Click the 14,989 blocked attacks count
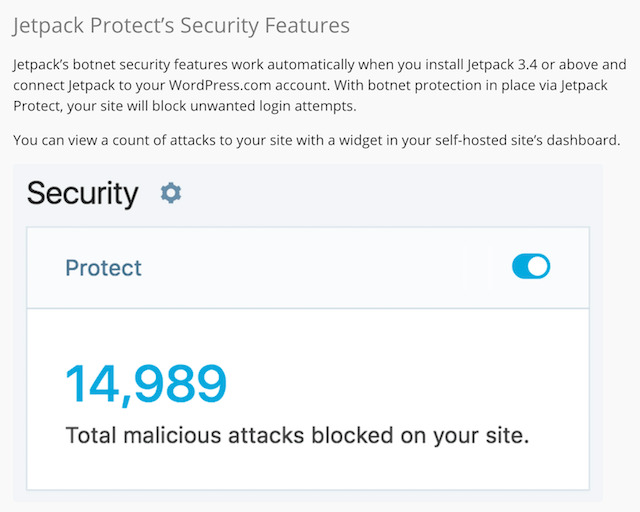This screenshot has width=640, height=512. [146, 384]
